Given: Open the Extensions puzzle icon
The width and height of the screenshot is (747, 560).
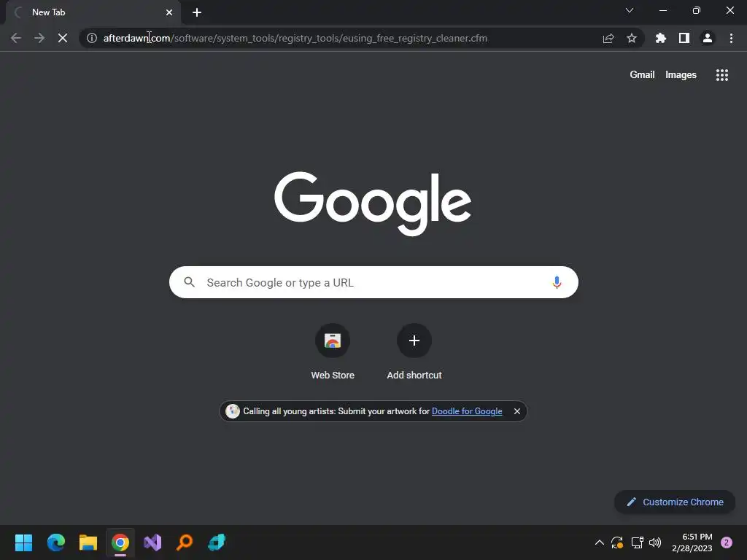Looking at the screenshot, I should click(x=661, y=38).
